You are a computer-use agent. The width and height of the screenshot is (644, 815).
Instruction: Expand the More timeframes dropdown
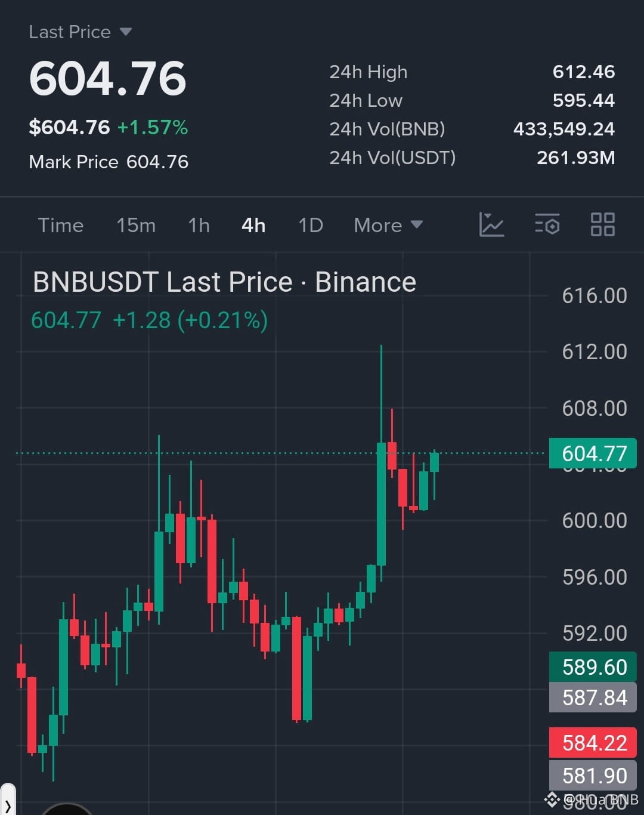388,225
